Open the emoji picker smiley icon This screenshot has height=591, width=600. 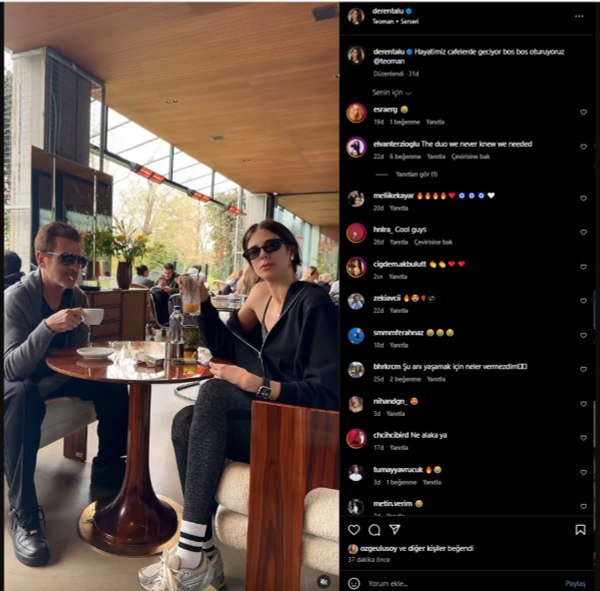(354, 583)
